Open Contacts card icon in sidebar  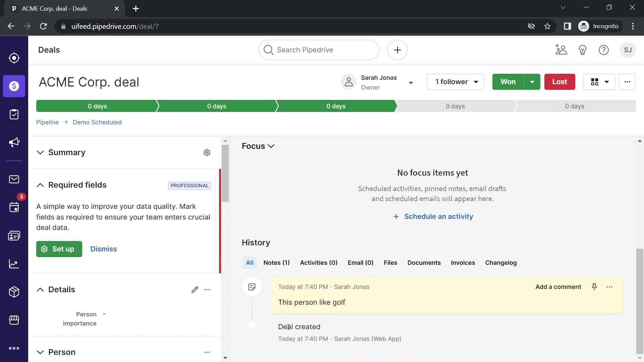[x=14, y=236]
